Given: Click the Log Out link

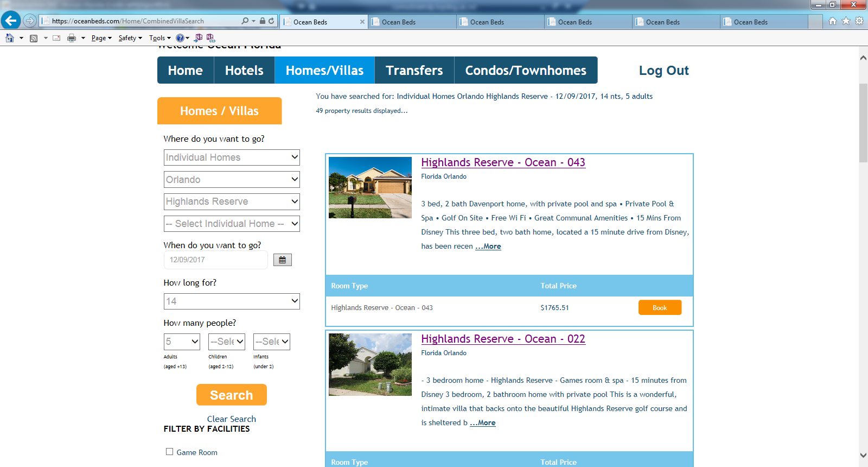Looking at the screenshot, I should click(663, 71).
